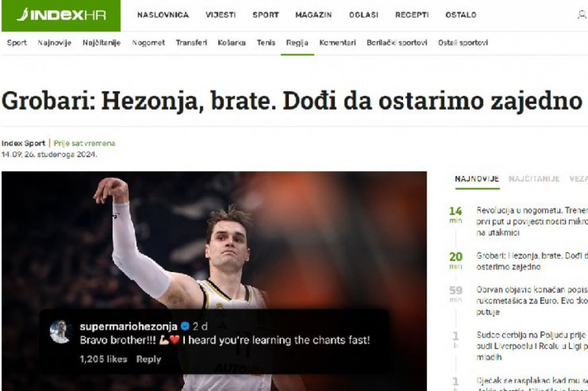Select the Regija sports tab
This screenshot has height=391, width=588.
[297, 42]
